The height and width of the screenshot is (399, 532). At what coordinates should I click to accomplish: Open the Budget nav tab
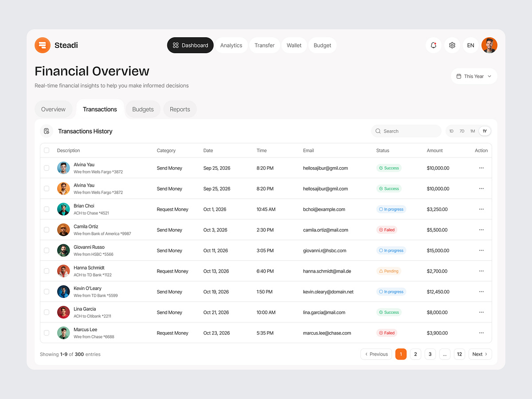(322, 45)
